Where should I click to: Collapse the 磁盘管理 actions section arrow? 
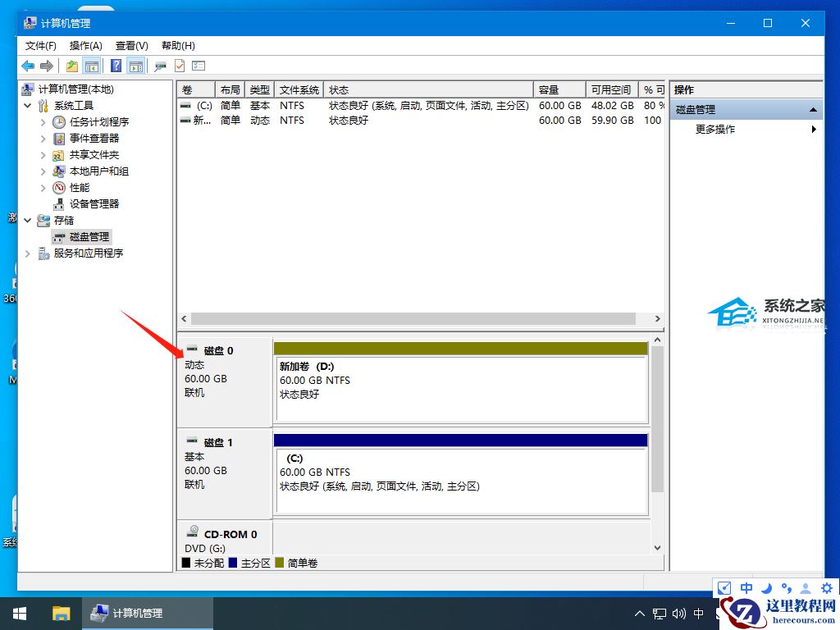[813, 110]
